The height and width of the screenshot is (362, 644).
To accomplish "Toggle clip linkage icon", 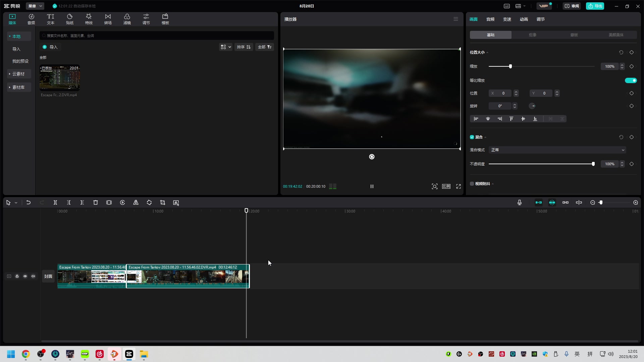I will pyautogui.click(x=566, y=202).
